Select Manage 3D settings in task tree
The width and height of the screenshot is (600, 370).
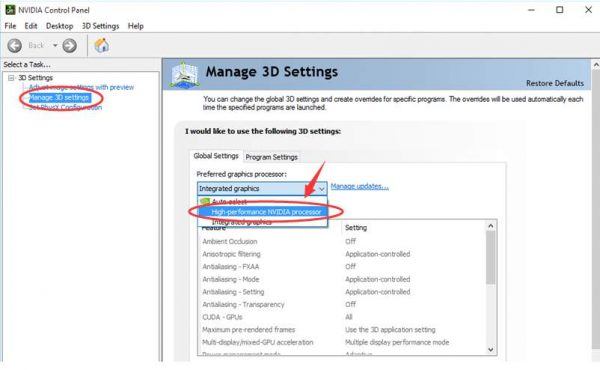[x=60, y=98]
